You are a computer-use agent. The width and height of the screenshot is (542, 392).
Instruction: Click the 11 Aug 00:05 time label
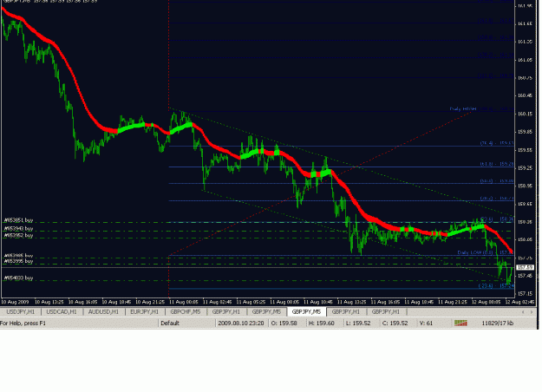coord(182,302)
